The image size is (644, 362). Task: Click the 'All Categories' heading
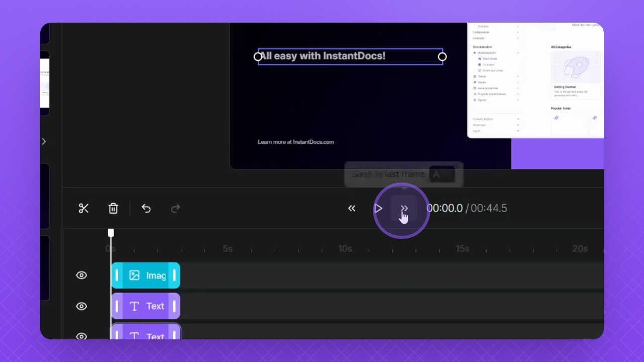561,47
